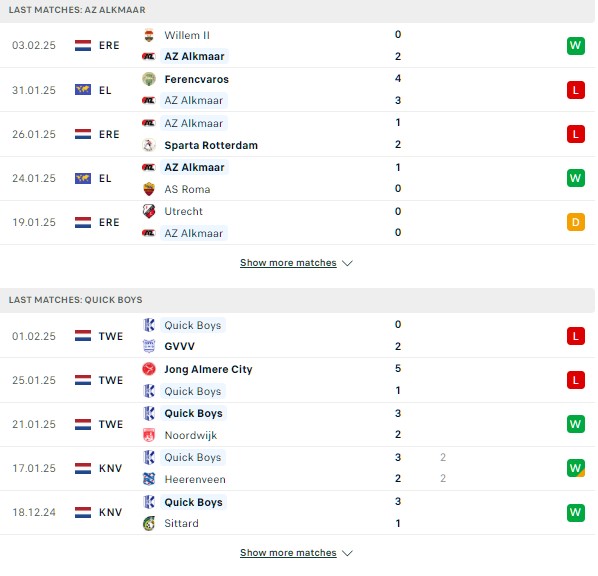Viewport: 598px width, 576px height.
Task: Click the Willem II club crest
Action: (x=149, y=35)
